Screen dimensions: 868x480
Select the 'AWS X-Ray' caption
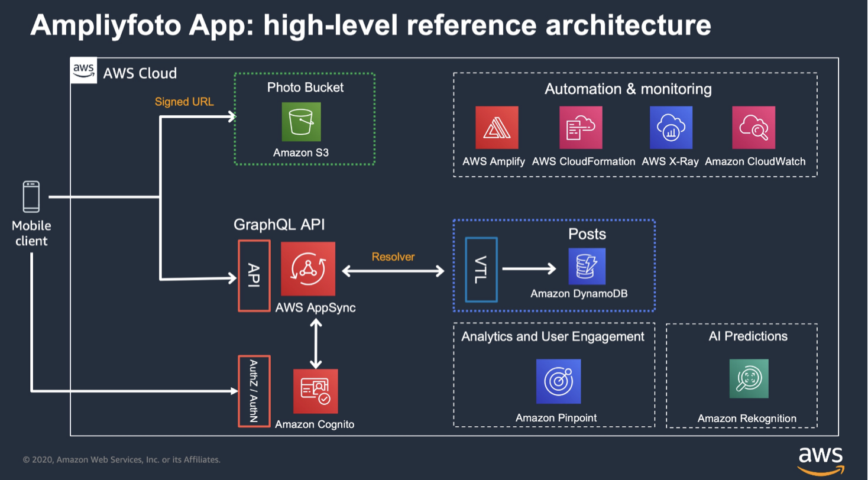(671, 161)
